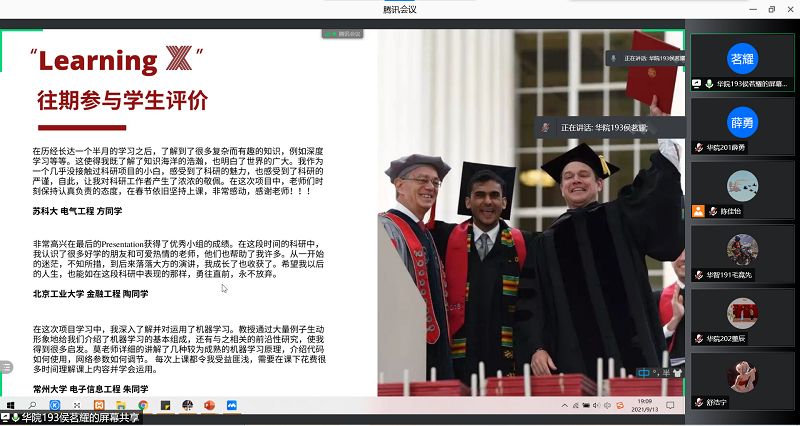Select the 茗耀 participant avatar
The image size is (800, 426).
742,59
